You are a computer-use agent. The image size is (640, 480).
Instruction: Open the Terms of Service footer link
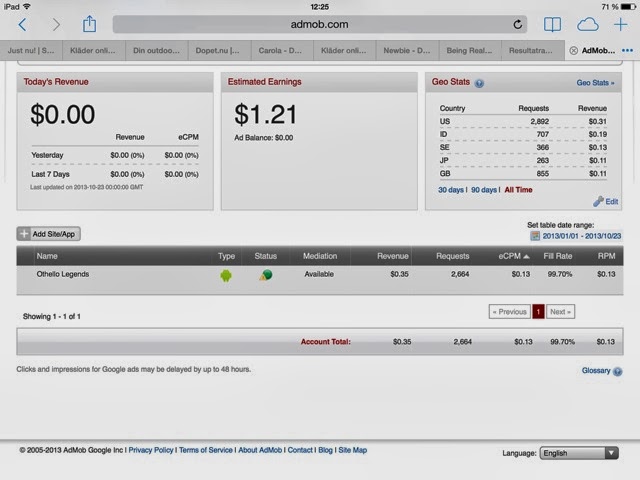(x=206, y=450)
